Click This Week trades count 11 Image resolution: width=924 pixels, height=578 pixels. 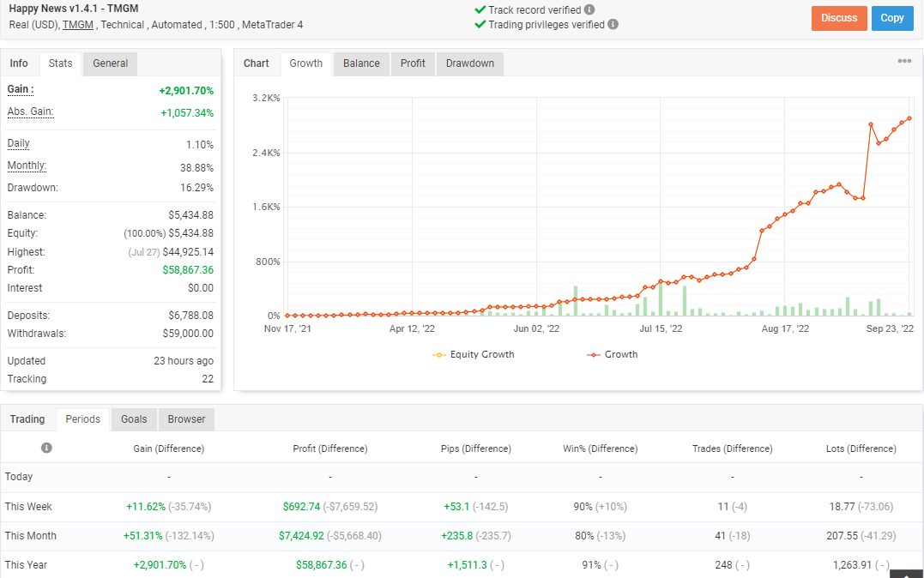click(723, 507)
